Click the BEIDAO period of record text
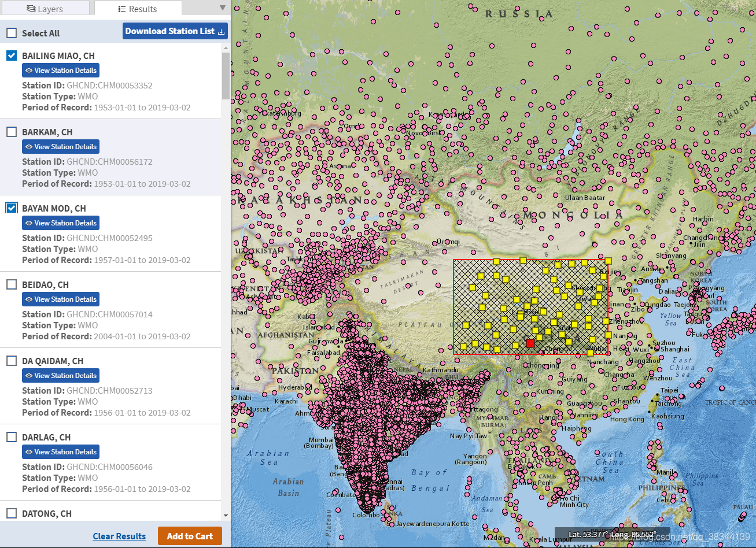This screenshot has width=756, height=548. pos(106,336)
